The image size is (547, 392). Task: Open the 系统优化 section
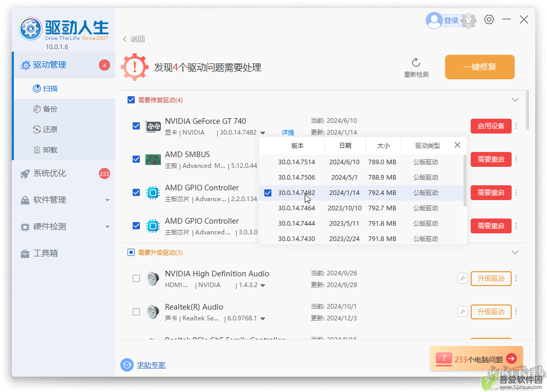click(x=64, y=173)
